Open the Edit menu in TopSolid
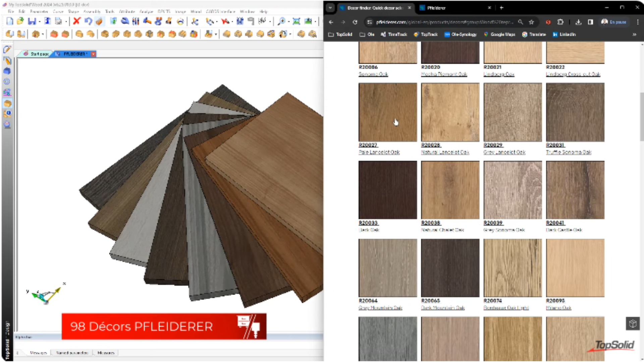 click(22, 11)
